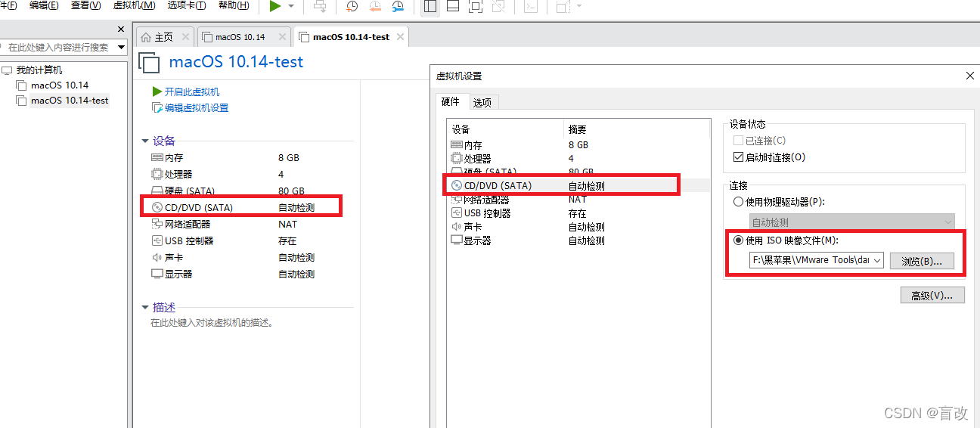Click the console view toolbar icon

[531, 6]
